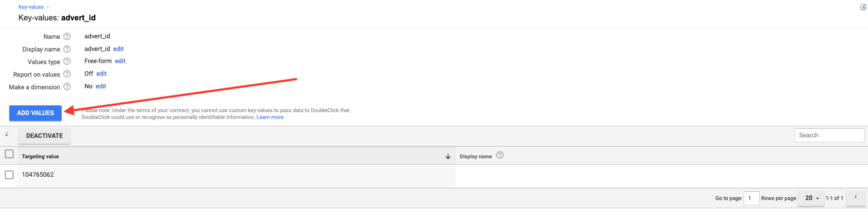Open the Values type help tooltip icon
Screen dimensions: 868x218
pos(67,62)
